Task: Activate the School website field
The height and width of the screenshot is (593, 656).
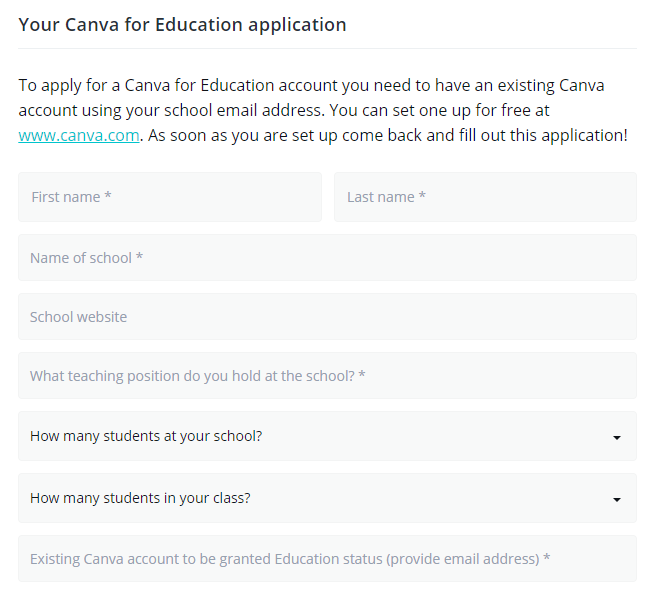Action: point(328,316)
